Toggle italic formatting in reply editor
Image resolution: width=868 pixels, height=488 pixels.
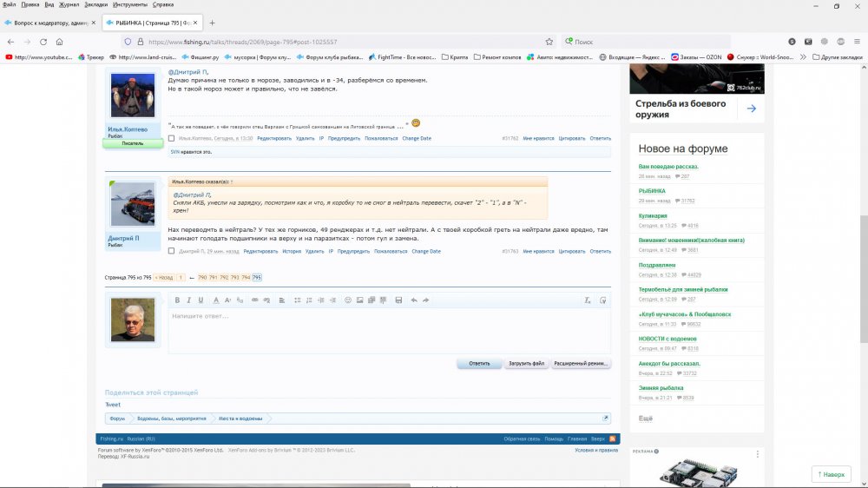point(188,300)
